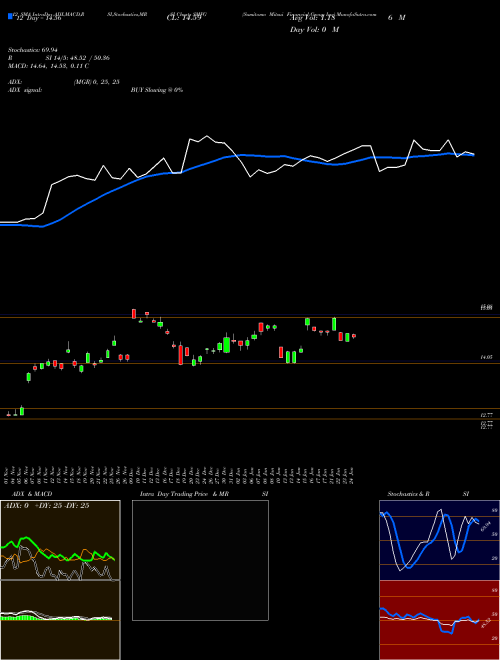This screenshot has width=500, height=660.
Task: Click the 14.05 price level axis label
Action: point(487,357)
